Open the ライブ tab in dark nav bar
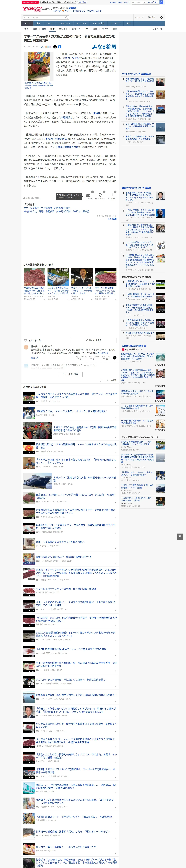 49,24
